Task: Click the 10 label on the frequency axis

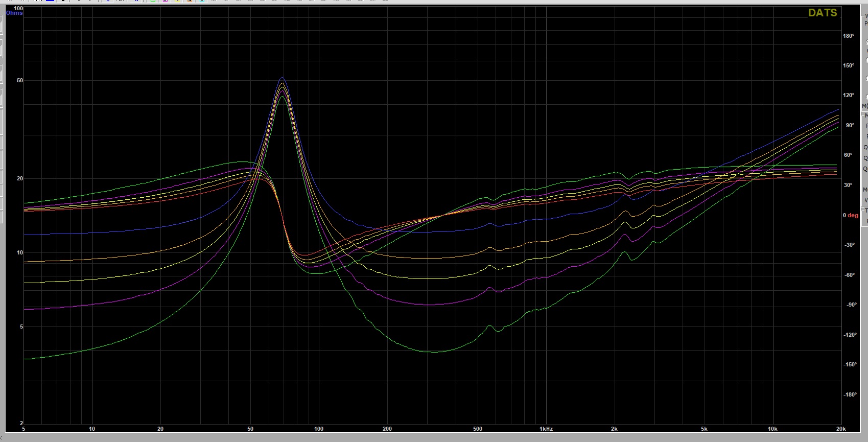Action: click(92, 429)
